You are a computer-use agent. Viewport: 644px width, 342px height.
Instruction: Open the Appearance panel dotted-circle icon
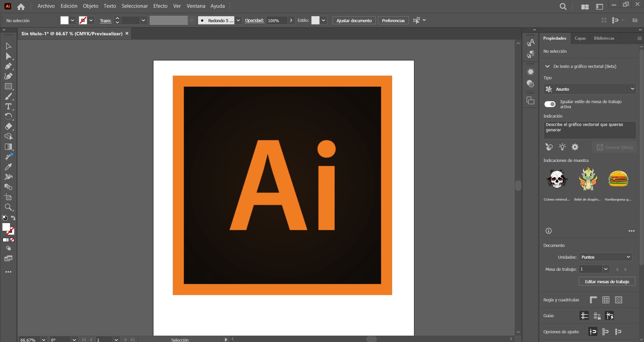(531, 72)
